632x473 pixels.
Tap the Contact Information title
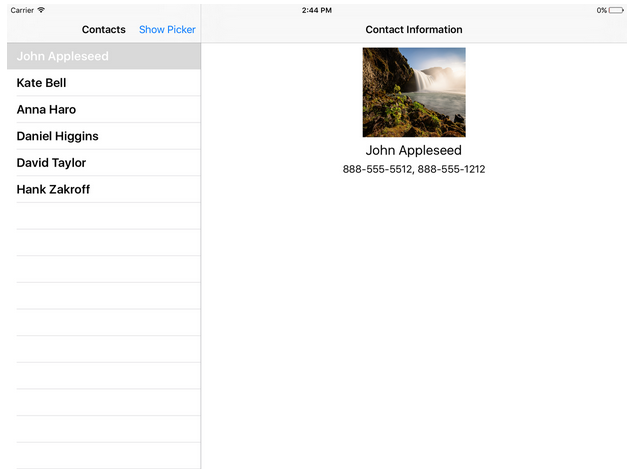pos(414,30)
